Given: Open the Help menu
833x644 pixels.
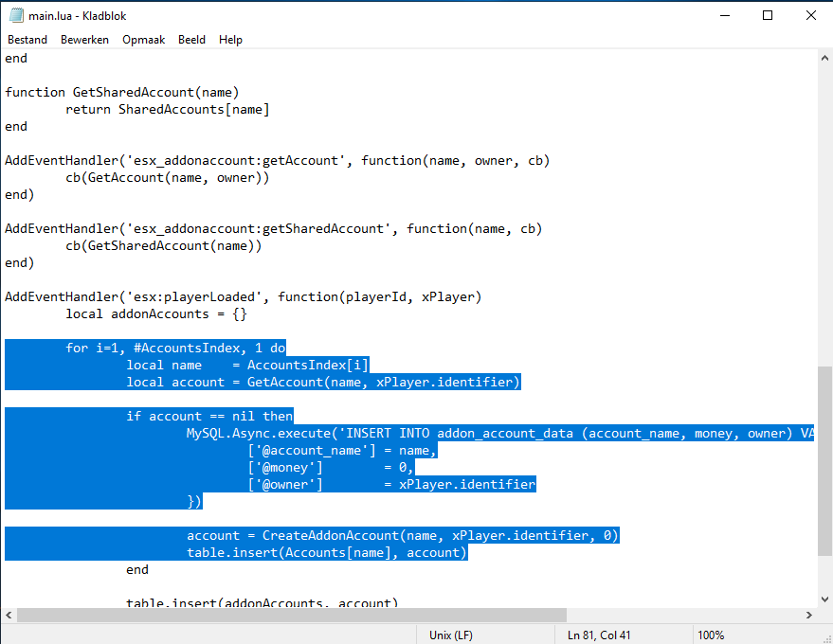Looking at the screenshot, I should (x=230, y=39).
